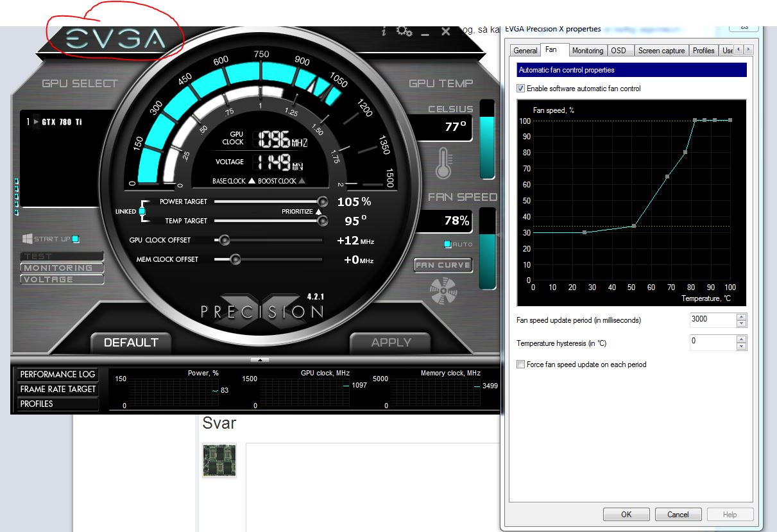777x532 pixels.
Task: Decrease the temperature hysteresis with the down arrow
Action: click(x=742, y=347)
